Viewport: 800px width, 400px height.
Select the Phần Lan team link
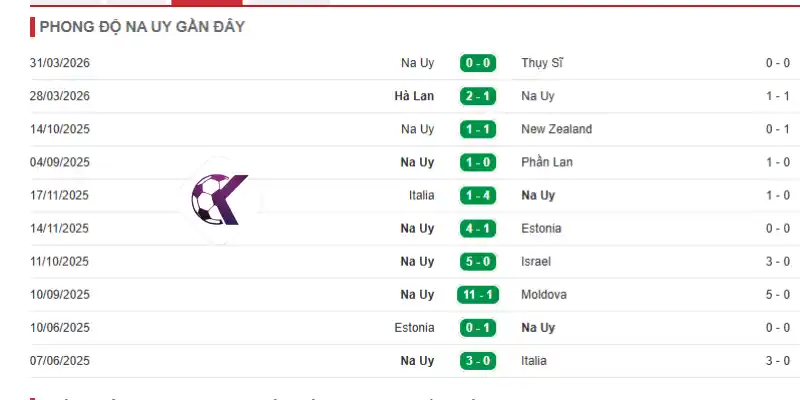point(547,162)
